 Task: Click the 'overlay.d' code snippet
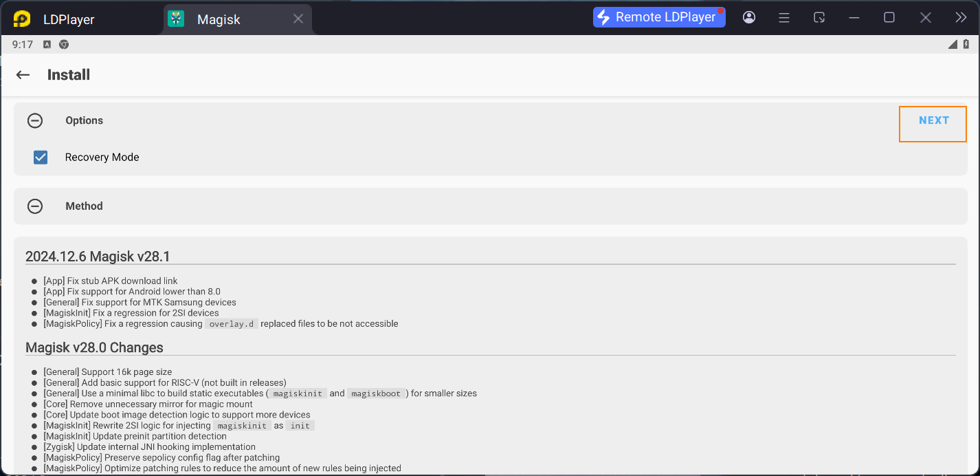coord(231,324)
